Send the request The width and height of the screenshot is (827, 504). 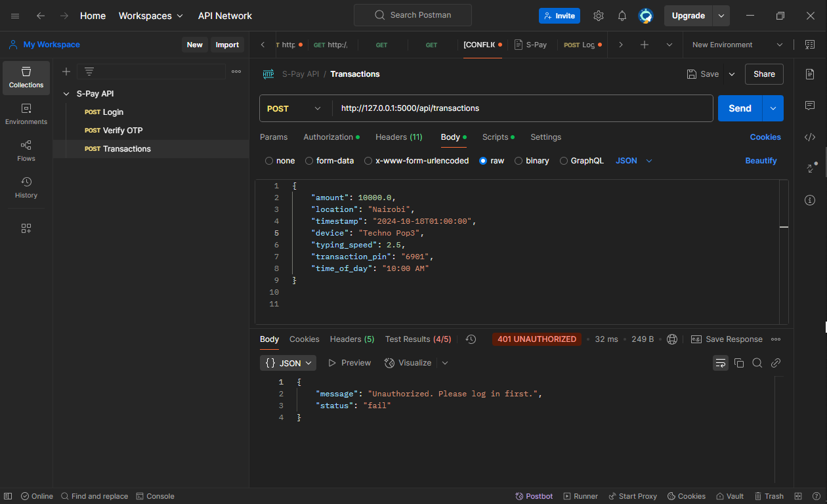740,108
